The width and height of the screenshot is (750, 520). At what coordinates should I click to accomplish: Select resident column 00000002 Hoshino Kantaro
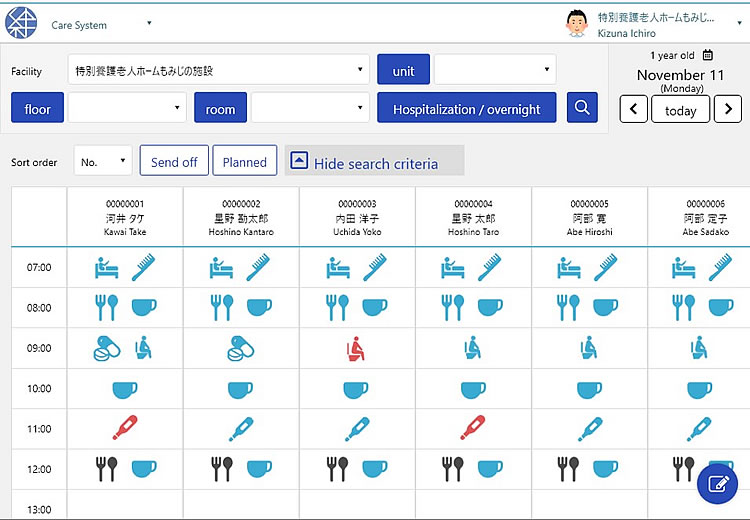pyautogui.click(x=241, y=217)
